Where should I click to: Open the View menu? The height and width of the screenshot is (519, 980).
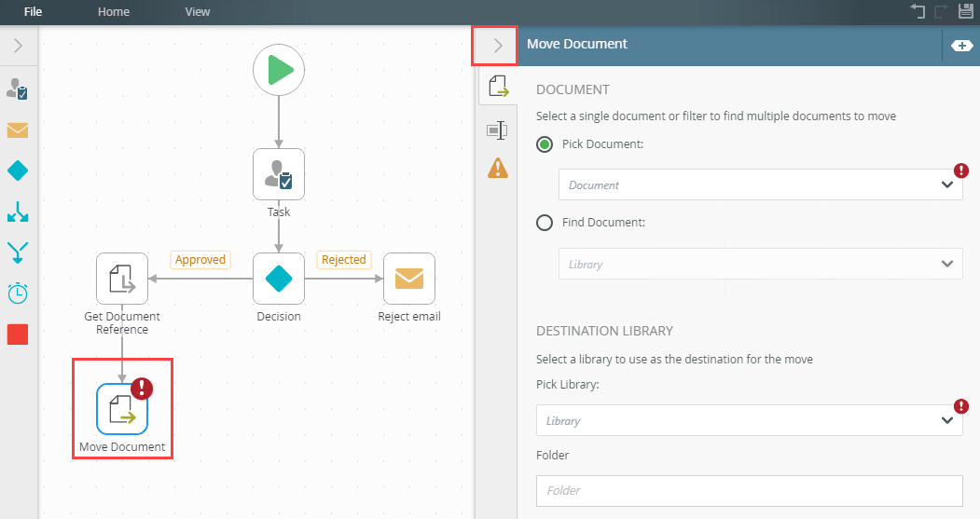tap(197, 12)
